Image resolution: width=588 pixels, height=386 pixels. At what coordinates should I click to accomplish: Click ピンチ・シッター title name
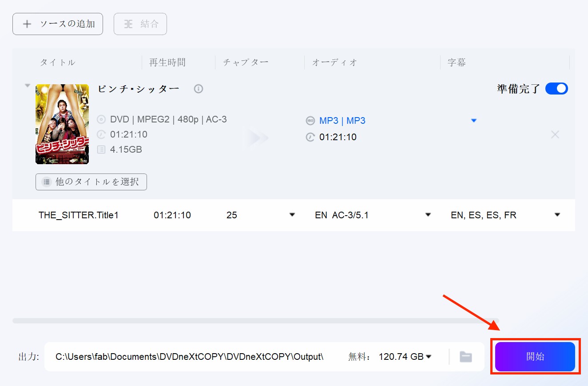pyautogui.click(x=139, y=89)
